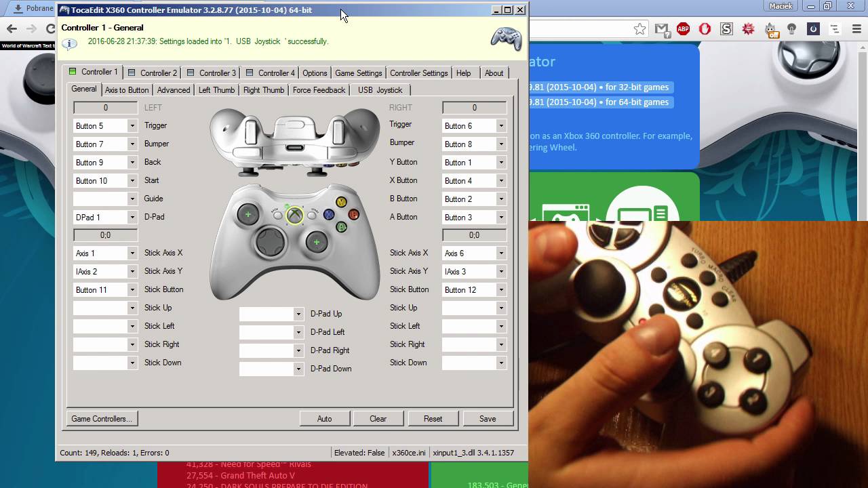Click the red starburst extension icon in Chrome

coord(749,29)
